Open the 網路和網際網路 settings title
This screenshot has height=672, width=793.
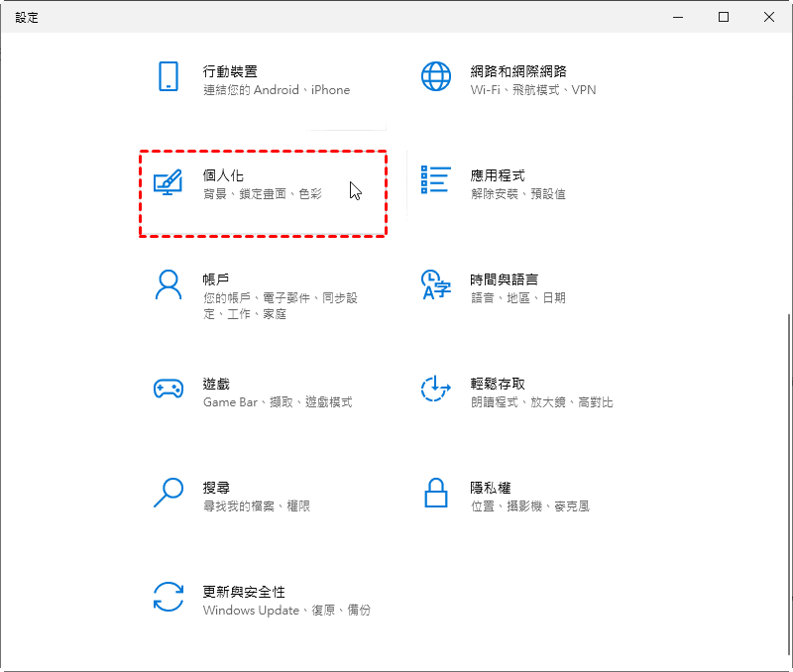pyautogui.click(x=518, y=71)
